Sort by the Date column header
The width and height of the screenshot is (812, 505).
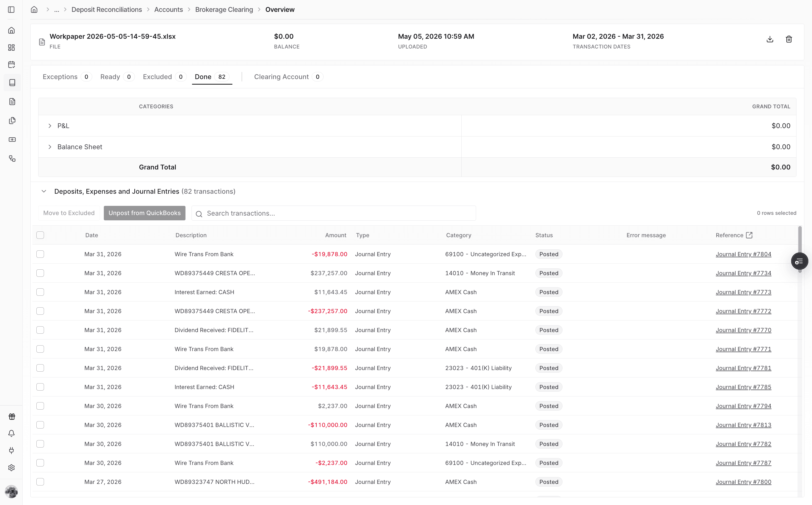(91, 235)
